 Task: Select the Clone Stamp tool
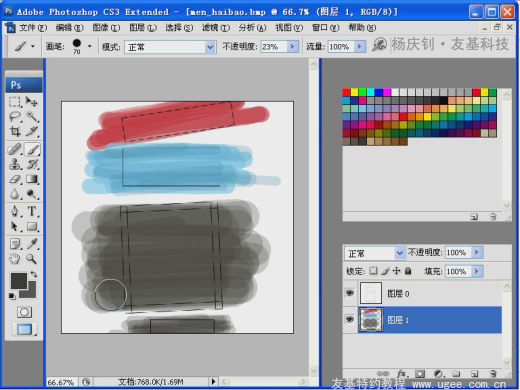(x=15, y=164)
